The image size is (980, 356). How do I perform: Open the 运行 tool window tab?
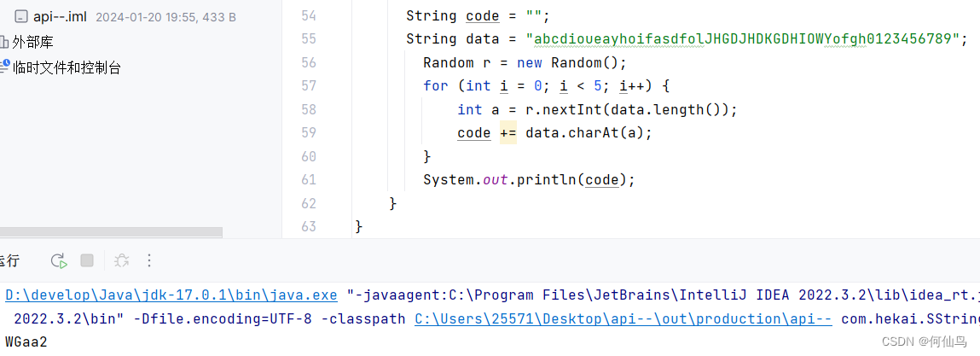[x=9, y=261]
